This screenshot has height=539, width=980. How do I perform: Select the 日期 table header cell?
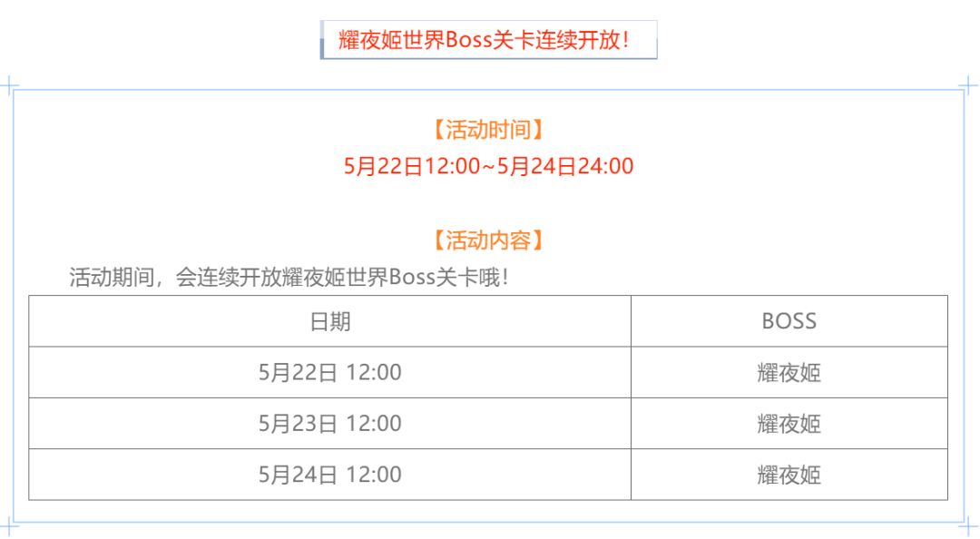click(330, 321)
